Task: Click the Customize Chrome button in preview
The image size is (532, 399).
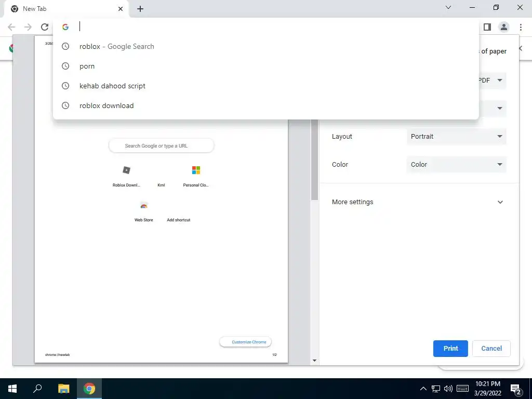Action: (246, 342)
